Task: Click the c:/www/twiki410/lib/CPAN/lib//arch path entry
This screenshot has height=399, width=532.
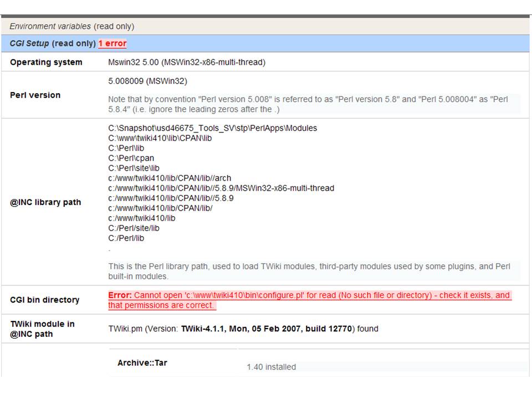Action: (x=170, y=178)
